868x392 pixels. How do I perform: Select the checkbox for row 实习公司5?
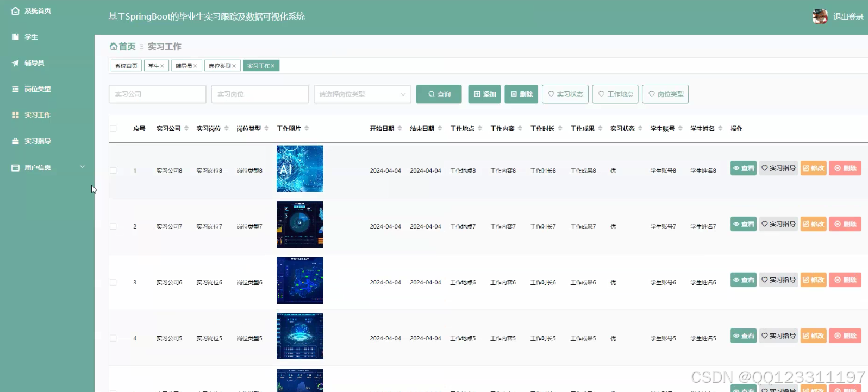113,338
